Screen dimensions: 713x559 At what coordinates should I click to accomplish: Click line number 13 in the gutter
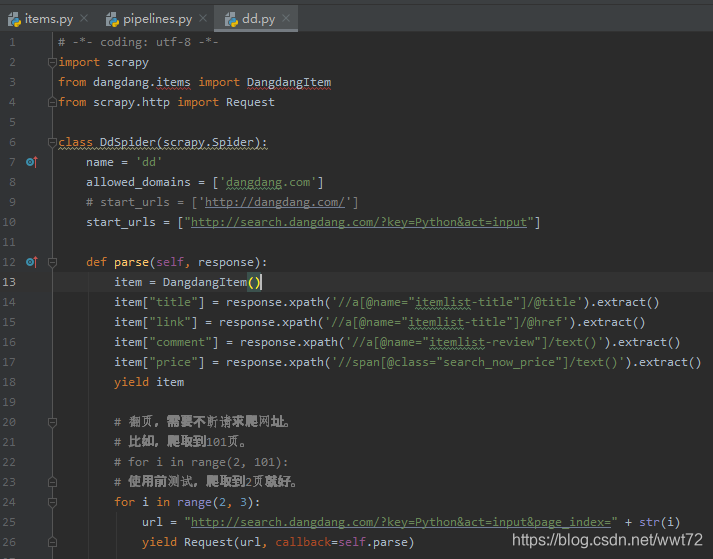click(9, 282)
